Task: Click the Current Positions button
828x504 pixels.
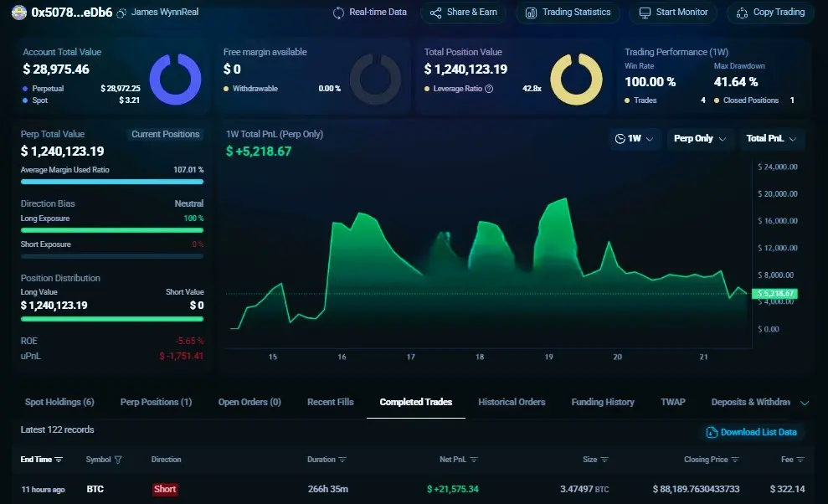Action: point(165,134)
